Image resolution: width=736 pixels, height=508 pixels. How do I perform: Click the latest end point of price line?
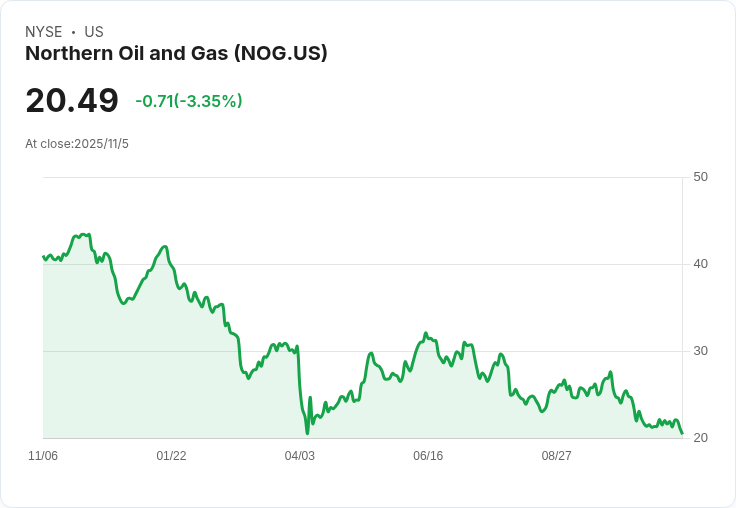coord(682,434)
